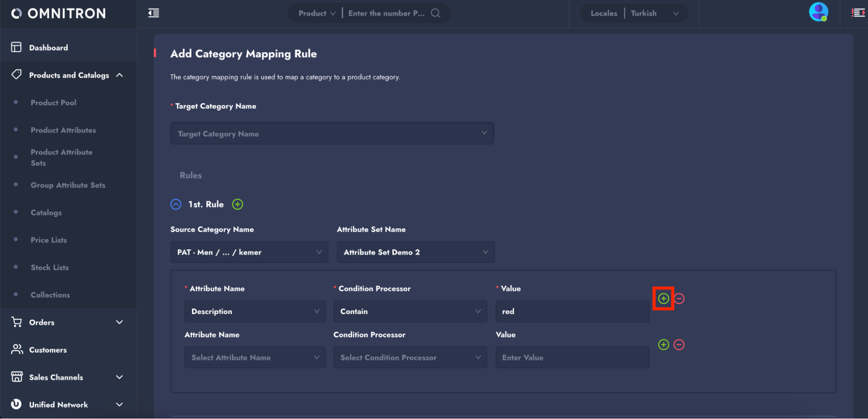868x419 pixels.
Task: Open the user profile avatar
Action: [x=818, y=12]
